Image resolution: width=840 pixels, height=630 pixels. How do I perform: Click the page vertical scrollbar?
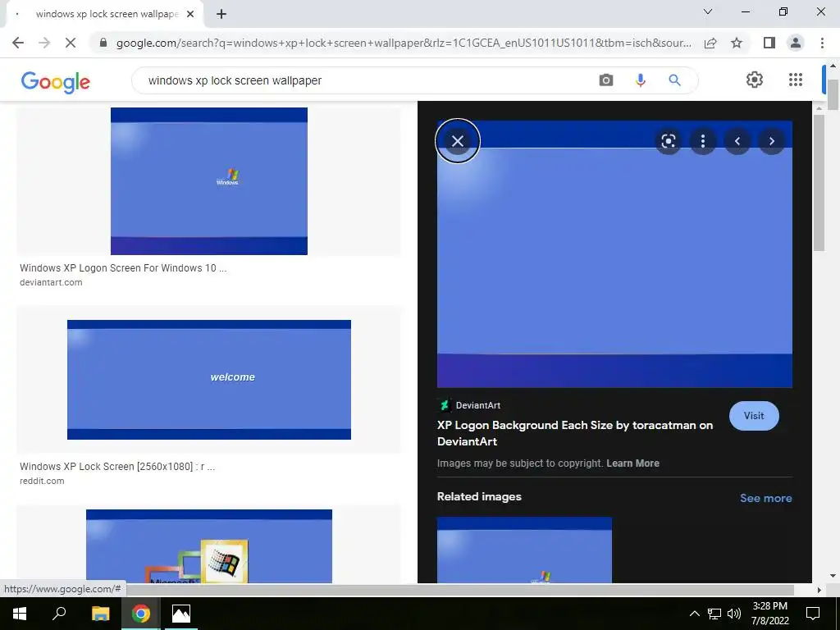tap(833, 94)
